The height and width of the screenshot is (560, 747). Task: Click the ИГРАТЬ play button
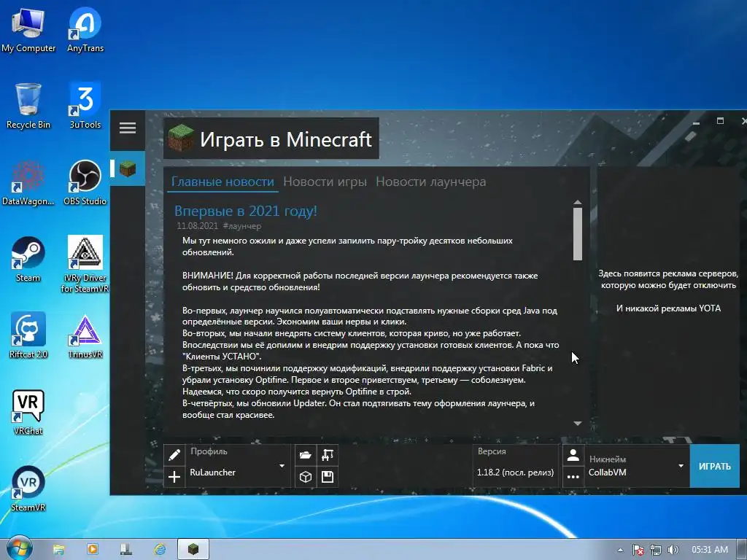click(x=715, y=466)
